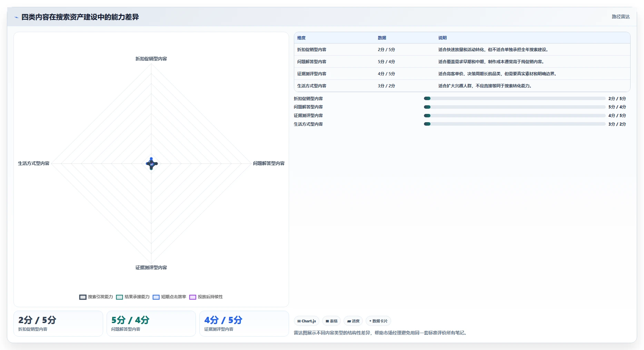The width and height of the screenshot is (644, 350).
Task: Click the 5分 / 4分 cell in the table
Action: pos(386,62)
